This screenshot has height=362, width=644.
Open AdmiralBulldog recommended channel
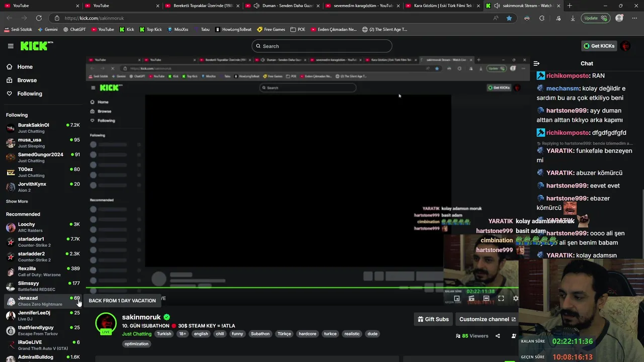(x=43, y=358)
